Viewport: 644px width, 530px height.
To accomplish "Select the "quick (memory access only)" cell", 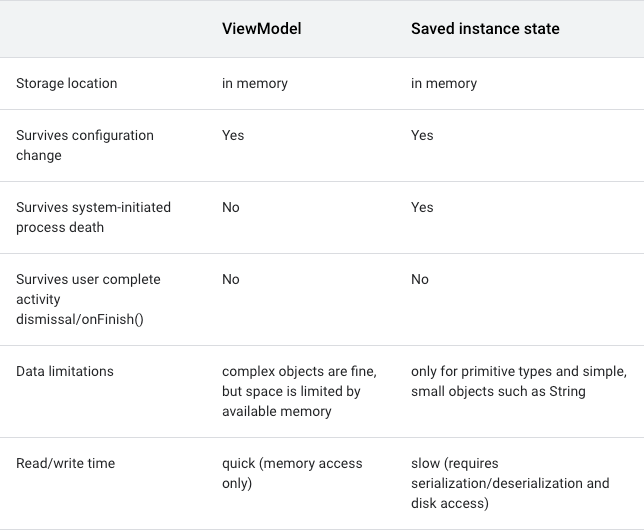I will point(292,473).
